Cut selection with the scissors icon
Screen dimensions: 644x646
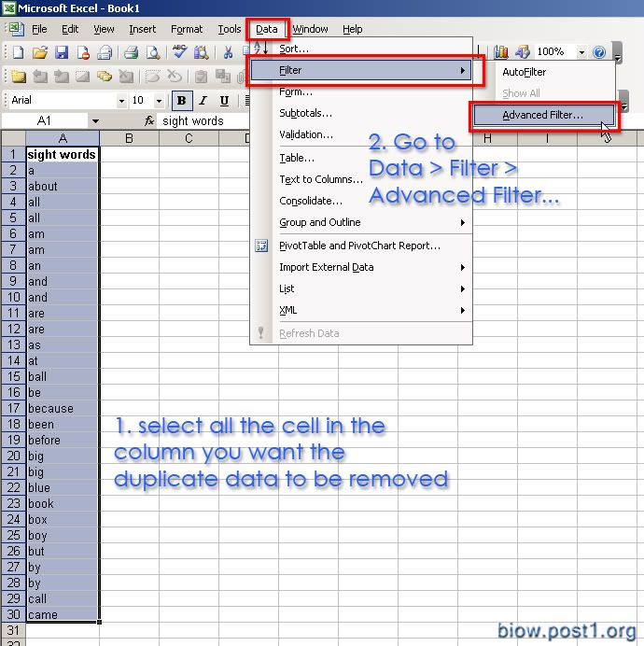pyautogui.click(x=228, y=52)
